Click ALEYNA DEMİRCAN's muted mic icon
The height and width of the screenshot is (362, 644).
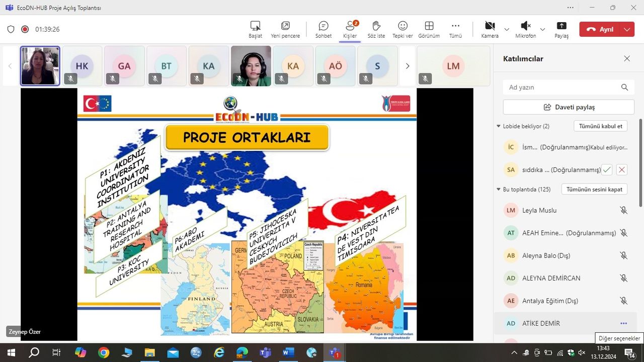(624, 278)
